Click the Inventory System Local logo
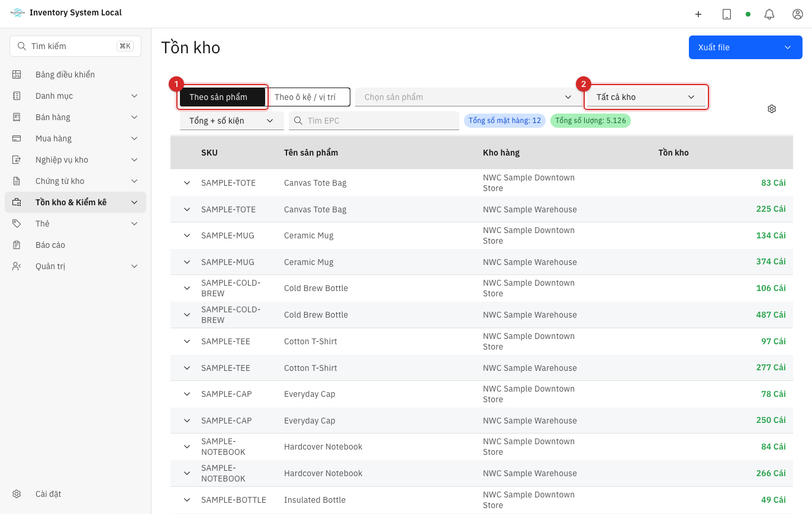The width and height of the screenshot is (812, 514). pyautogui.click(x=18, y=12)
